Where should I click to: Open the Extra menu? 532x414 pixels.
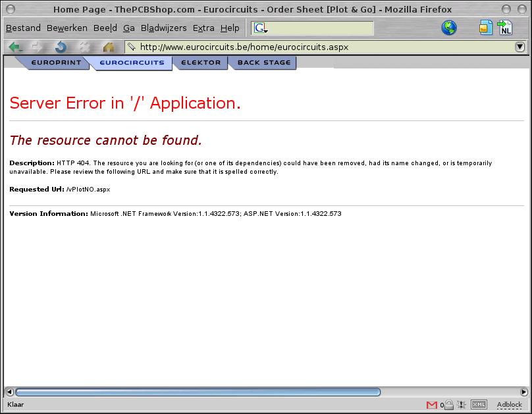203,28
